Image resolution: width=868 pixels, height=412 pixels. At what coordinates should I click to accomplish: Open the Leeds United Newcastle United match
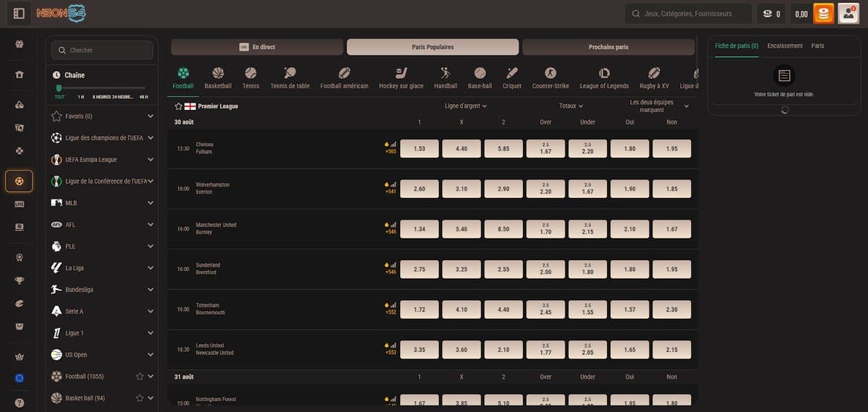point(215,350)
